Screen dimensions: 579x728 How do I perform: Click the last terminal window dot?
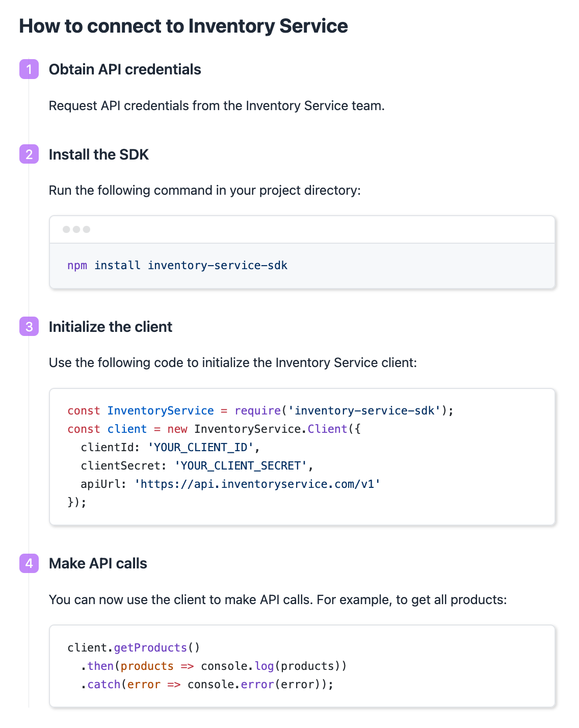tap(87, 229)
